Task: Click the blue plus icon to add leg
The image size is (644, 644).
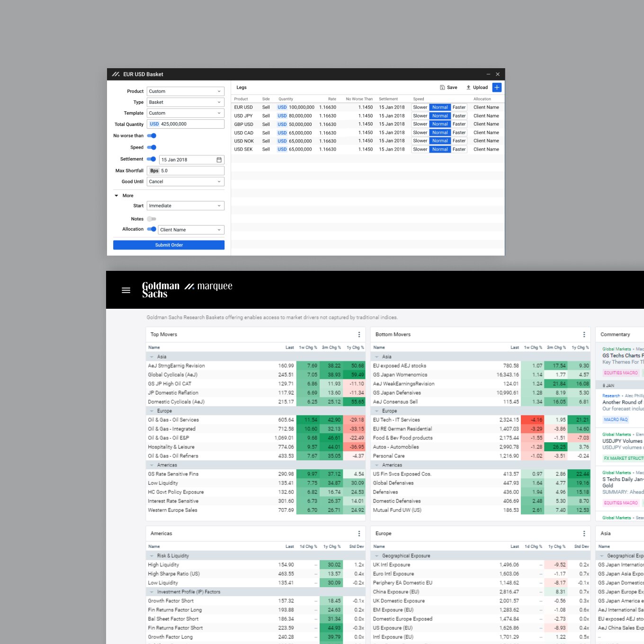Action: [497, 87]
